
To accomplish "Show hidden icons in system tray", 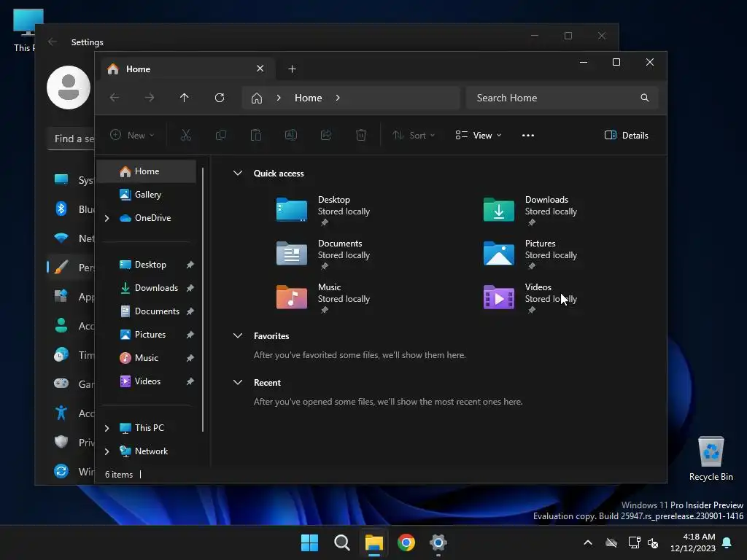I will [x=588, y=542].
